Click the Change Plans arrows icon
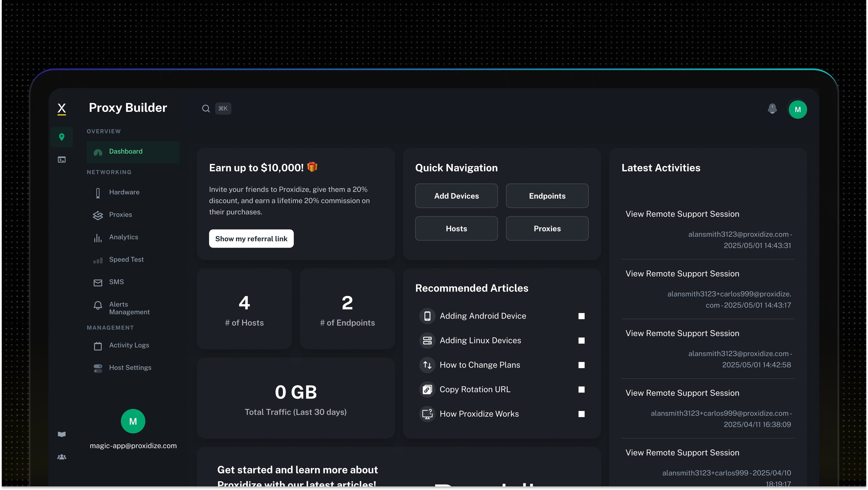Screen dimensions: 868x490 point(427,365)
